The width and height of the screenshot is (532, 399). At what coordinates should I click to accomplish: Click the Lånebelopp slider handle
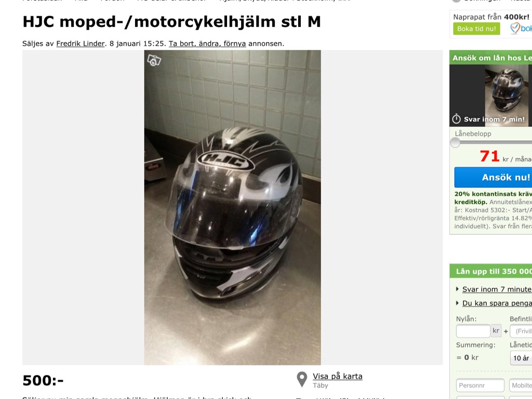pyautogui.click(x=455, y=142)
